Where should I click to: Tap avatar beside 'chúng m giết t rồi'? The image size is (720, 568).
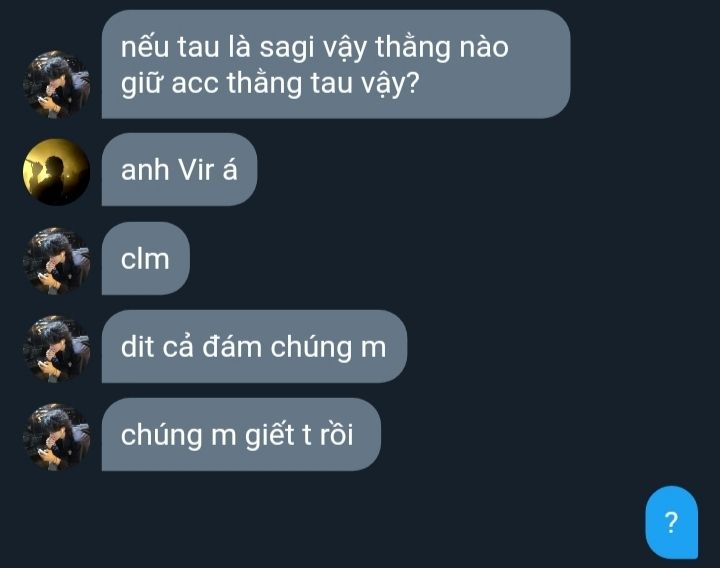click(56, 437)
